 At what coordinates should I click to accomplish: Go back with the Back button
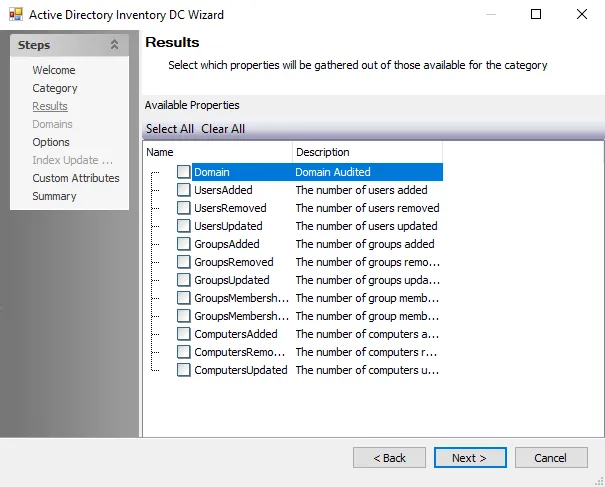click(x=389, y=458)
